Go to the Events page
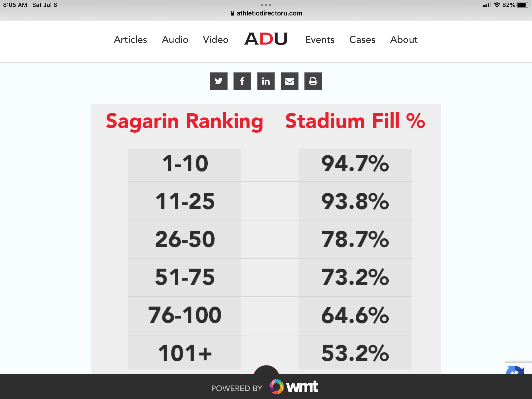This screenshot has height=399, width=532. 320,40
